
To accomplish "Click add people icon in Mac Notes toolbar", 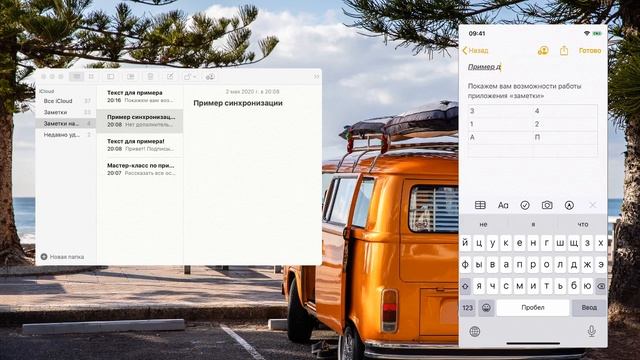I will tap(210, 77).
